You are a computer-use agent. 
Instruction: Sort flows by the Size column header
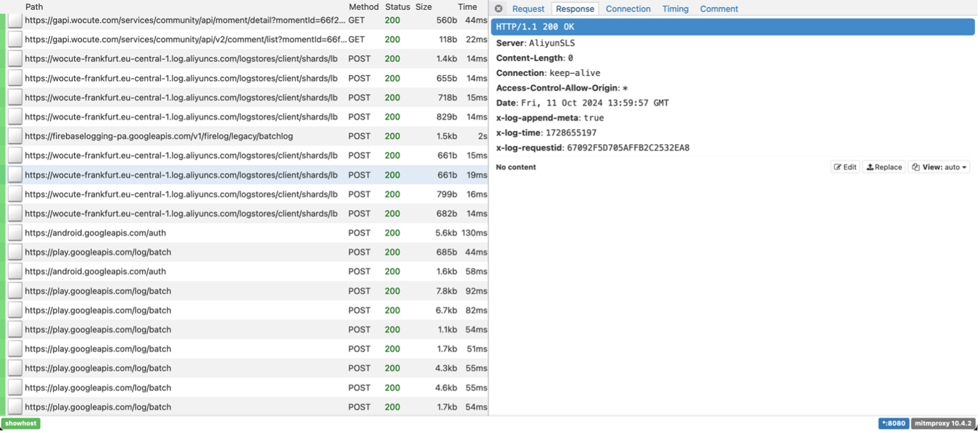[x=423, y=7]
